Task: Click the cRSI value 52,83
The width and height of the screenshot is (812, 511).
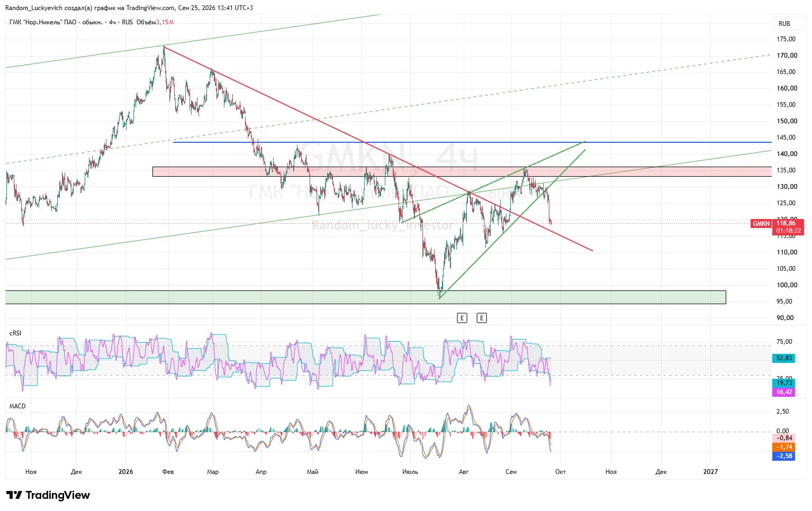Action: tap(784, 358)
